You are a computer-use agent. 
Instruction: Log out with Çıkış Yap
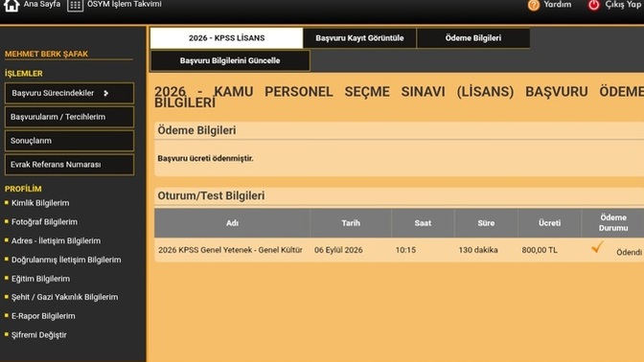pyautogui.click(x=623, y=5)
